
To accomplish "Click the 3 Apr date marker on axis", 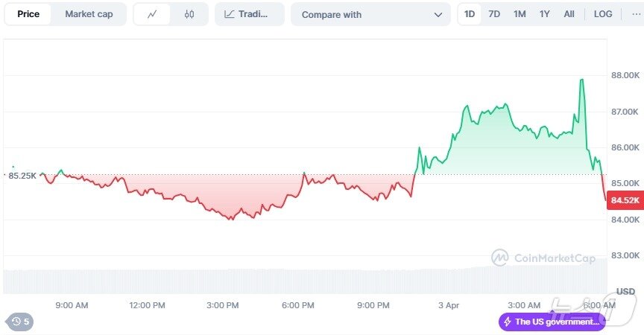I will point(449,305).
